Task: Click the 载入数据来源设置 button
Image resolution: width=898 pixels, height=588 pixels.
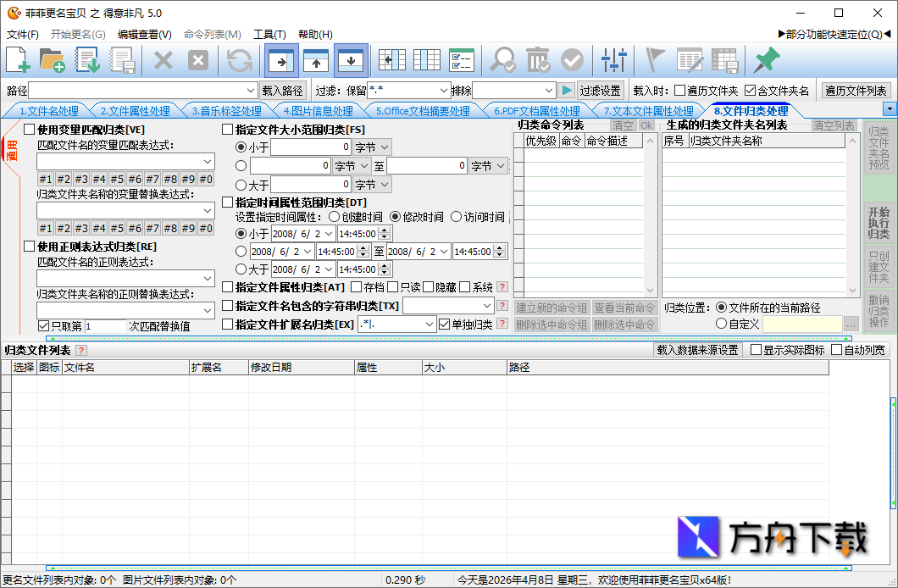Action: (x=699, y=350)
